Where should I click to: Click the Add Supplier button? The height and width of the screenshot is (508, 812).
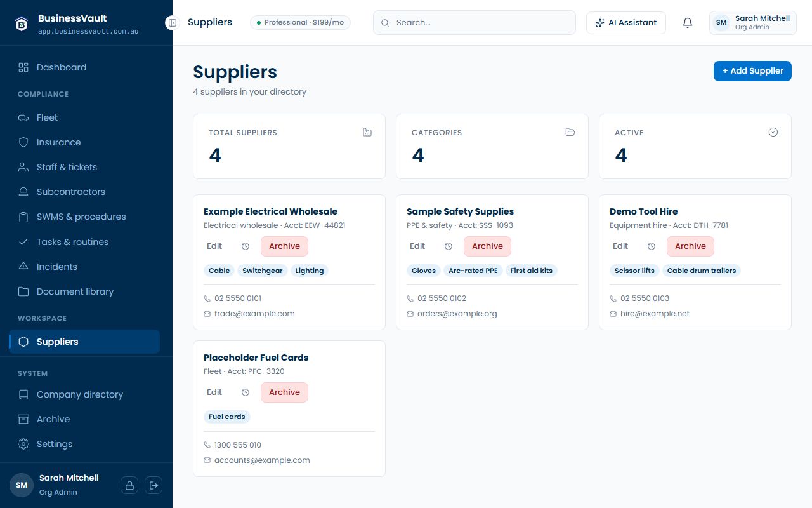click(x=752, y=71)
